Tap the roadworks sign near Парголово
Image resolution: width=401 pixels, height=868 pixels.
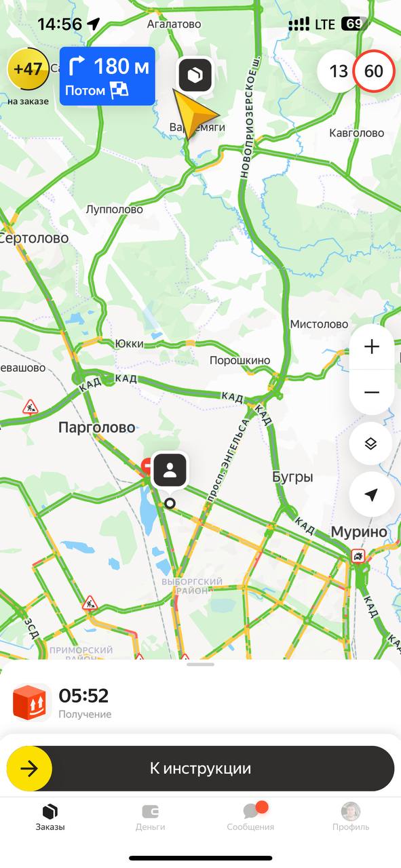tap(30, 407)
